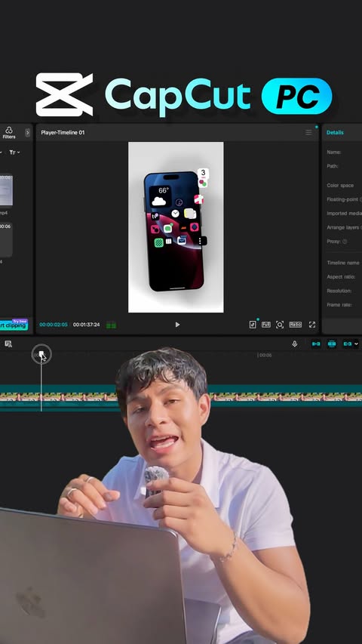The image size is (362, 644).
Task: Open the media filter sort dropdown
Action: pyautogui.click(x=14, y=153)
